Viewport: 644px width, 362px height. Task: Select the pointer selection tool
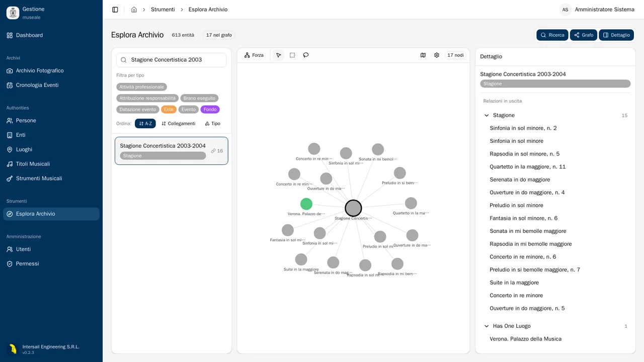pyautogui.click(x=279, y=55)
